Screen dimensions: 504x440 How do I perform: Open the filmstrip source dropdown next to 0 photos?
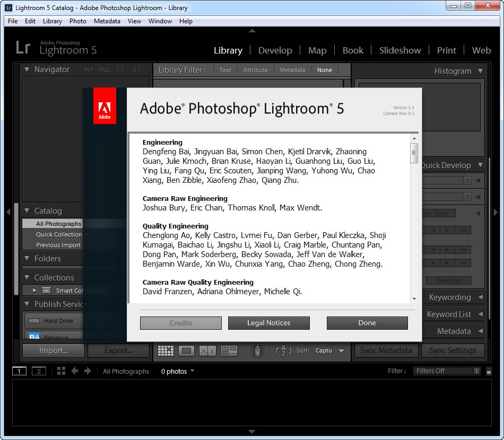click(x=192, y=371)
